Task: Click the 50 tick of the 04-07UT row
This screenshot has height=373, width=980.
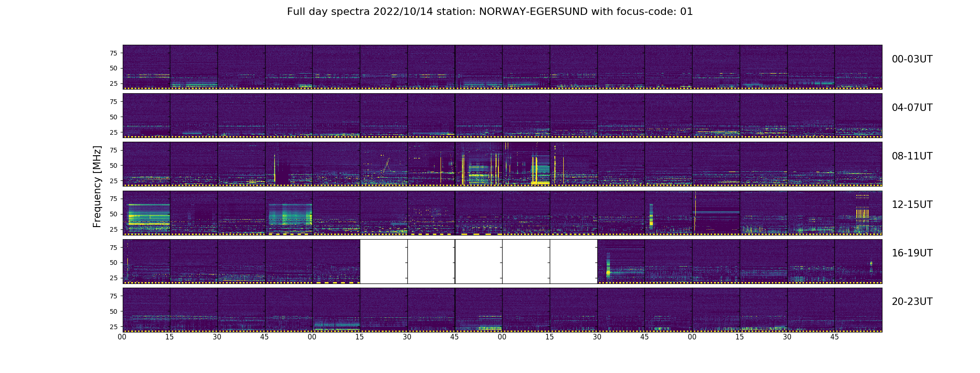Action: (113, 117)
